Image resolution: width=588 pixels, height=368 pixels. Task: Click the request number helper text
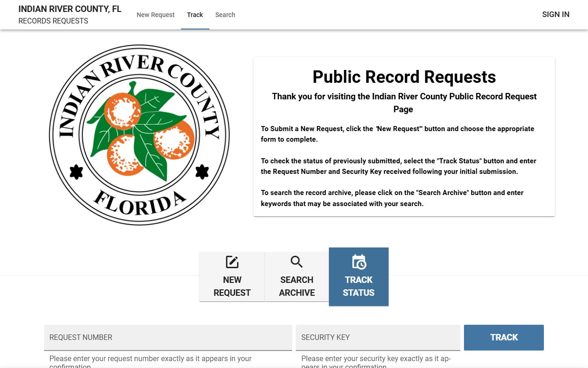tap(151, 362)
